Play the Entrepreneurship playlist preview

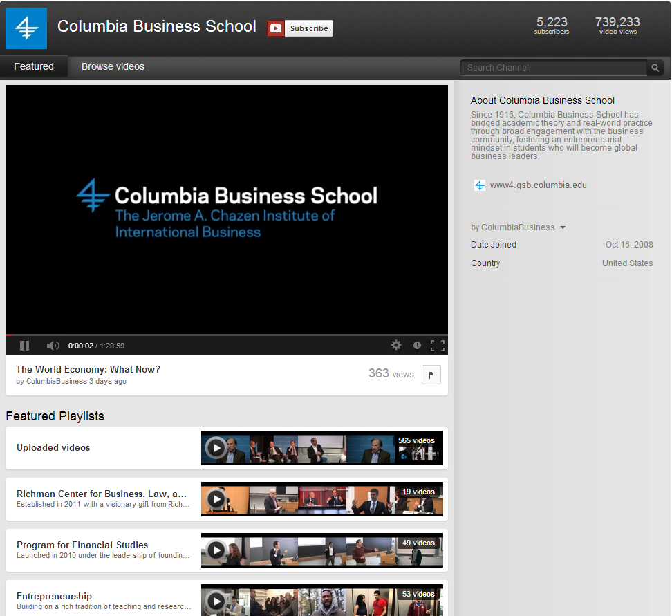click(216, 601)
